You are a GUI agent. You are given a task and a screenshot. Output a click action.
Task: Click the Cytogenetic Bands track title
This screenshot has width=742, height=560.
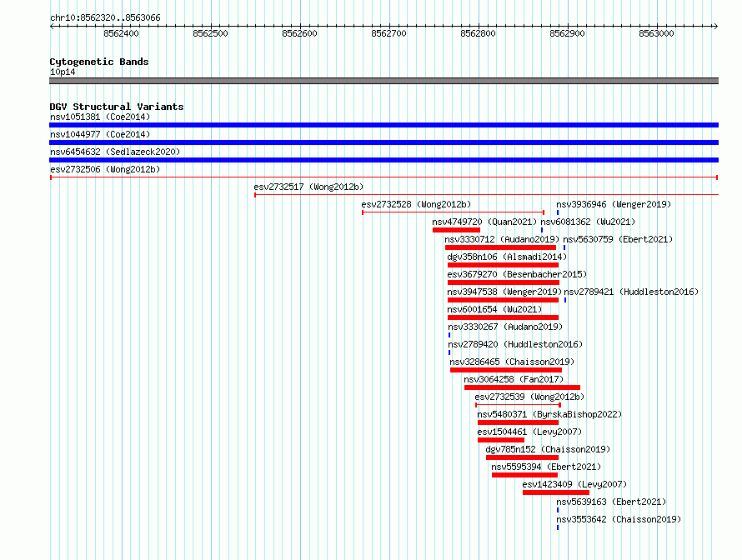99,62
